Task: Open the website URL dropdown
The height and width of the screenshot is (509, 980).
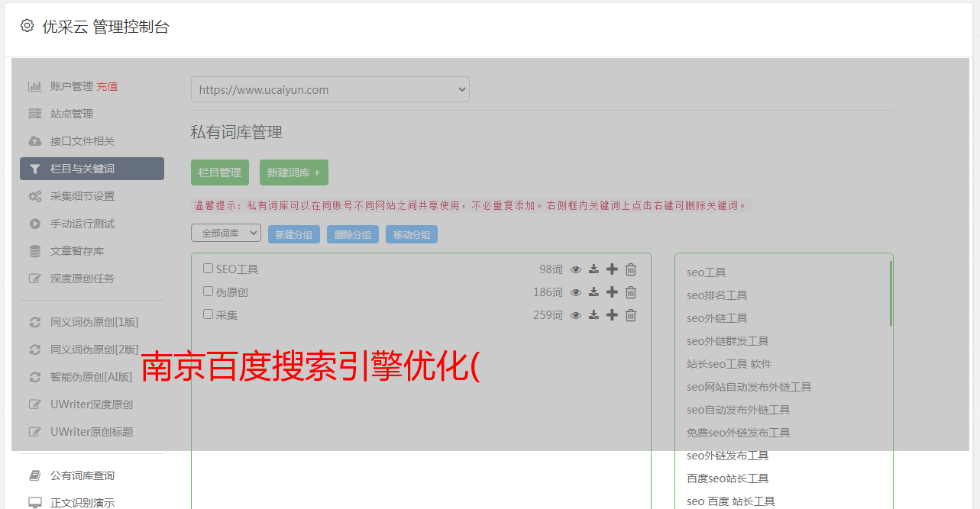Action: click(x=330, y=89)
